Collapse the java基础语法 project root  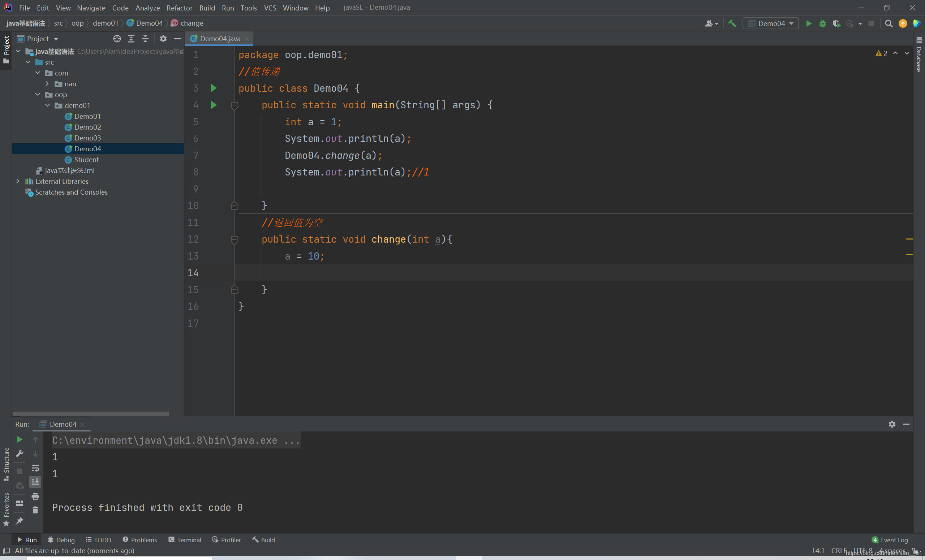[x=18, y=51]
